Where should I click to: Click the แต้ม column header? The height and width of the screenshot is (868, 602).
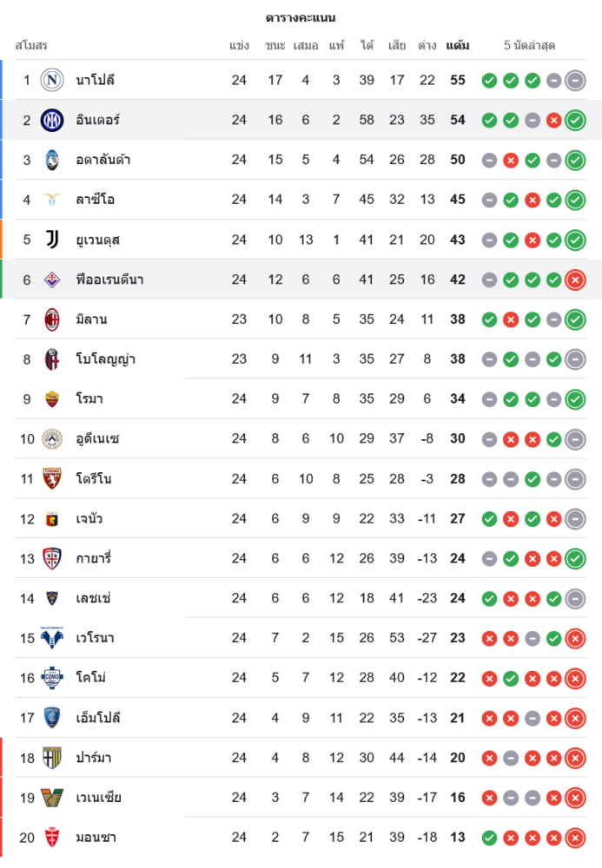click(x=458, y=45)
